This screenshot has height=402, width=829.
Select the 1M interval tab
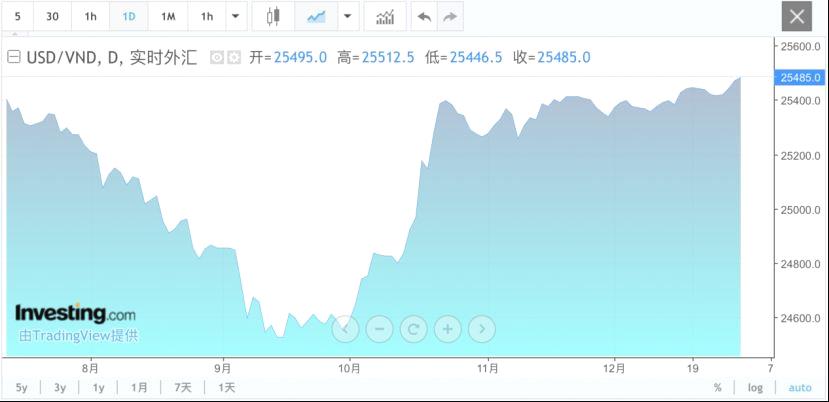tap(168, 17)
